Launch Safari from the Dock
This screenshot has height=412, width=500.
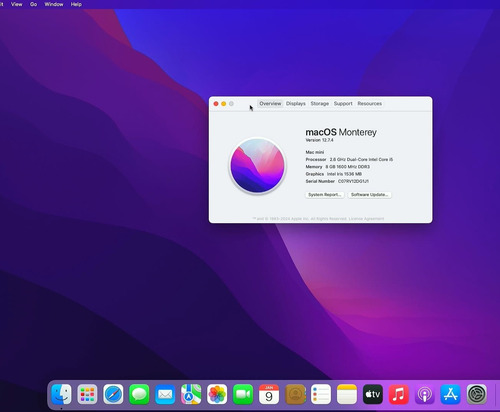pos(113,394)
